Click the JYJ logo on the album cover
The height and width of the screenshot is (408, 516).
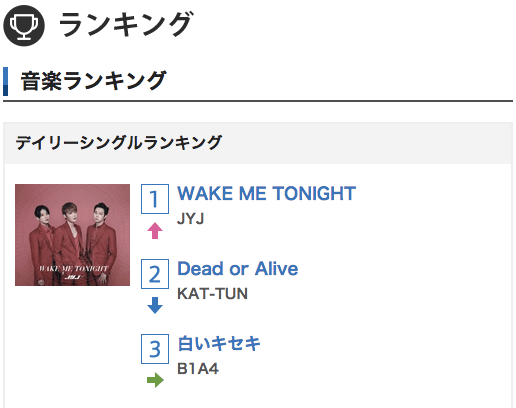point(72,277)
